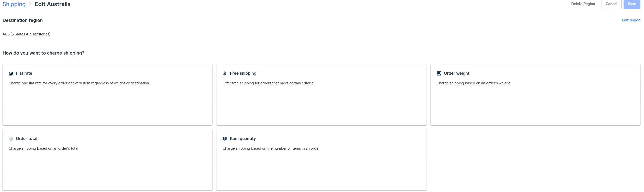Click the Free shipping dollar icon

[225, 73]
